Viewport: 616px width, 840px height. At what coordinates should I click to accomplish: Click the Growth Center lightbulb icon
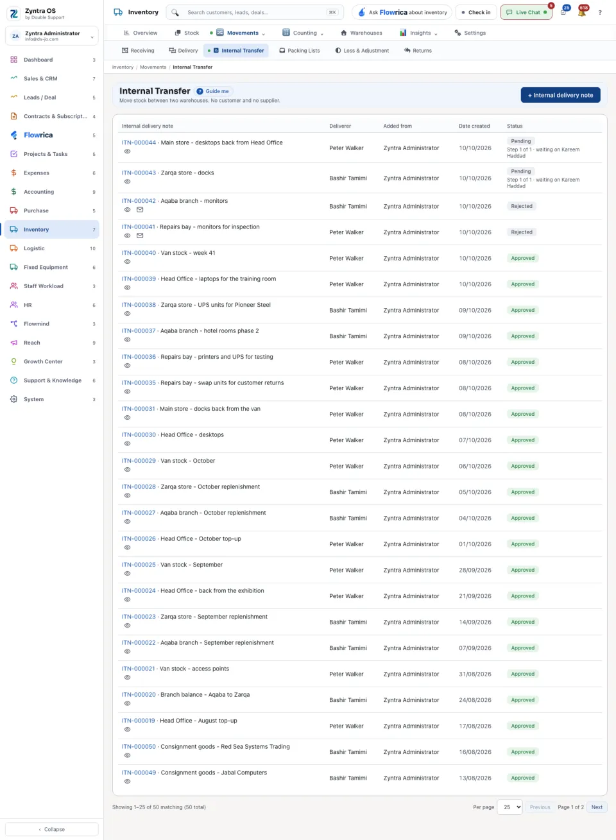[x=13, y=361]
